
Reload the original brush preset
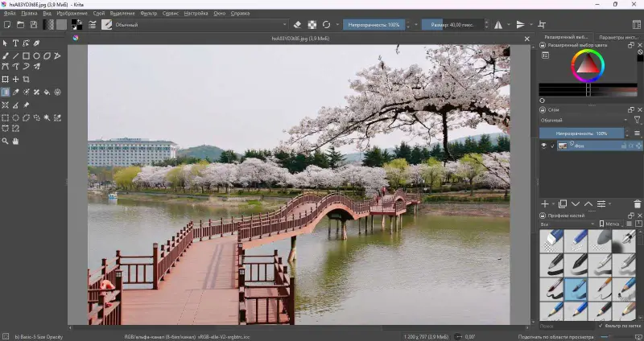326,25
